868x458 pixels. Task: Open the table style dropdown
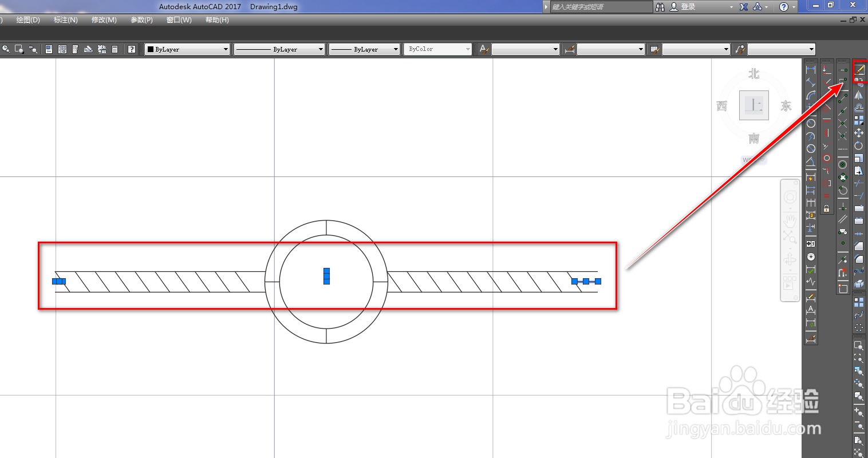point(696,49)
